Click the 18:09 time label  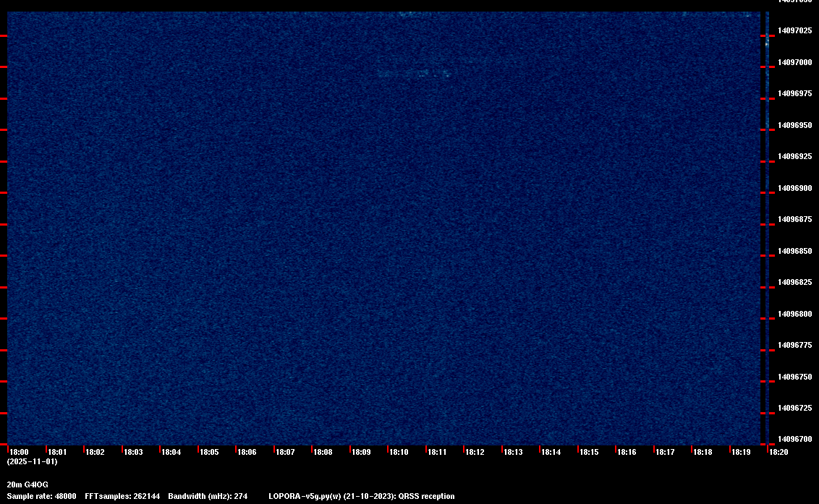[362, 452]
